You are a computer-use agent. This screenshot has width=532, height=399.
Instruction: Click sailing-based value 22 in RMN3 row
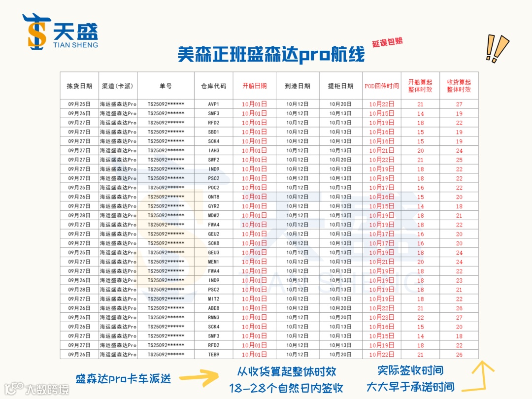[x=420, y=318]
